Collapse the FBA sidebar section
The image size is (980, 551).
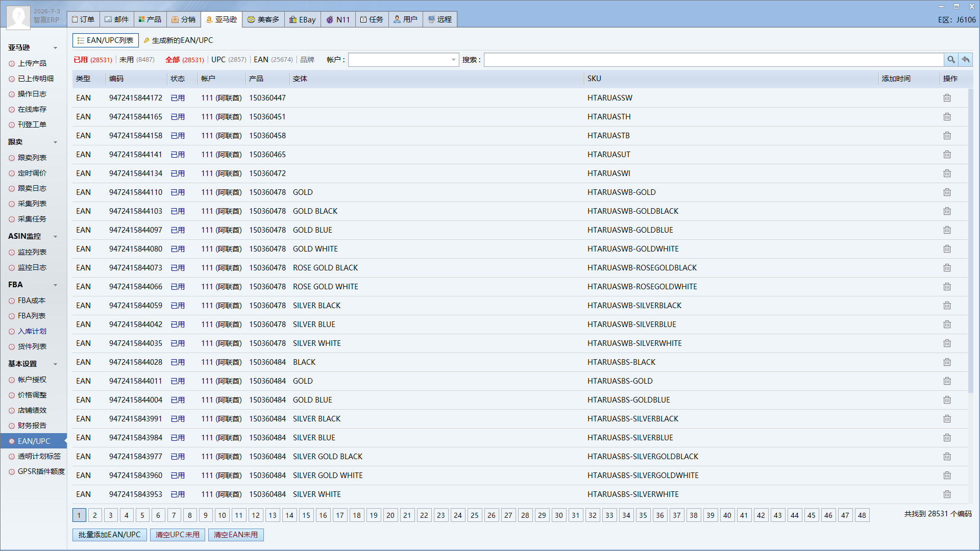click(x=56, y=285)
